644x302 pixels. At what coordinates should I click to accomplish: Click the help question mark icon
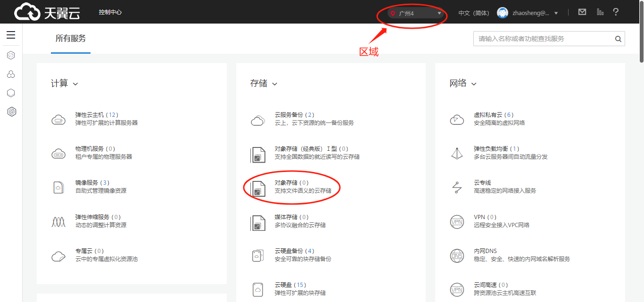[x=616, y=12]
